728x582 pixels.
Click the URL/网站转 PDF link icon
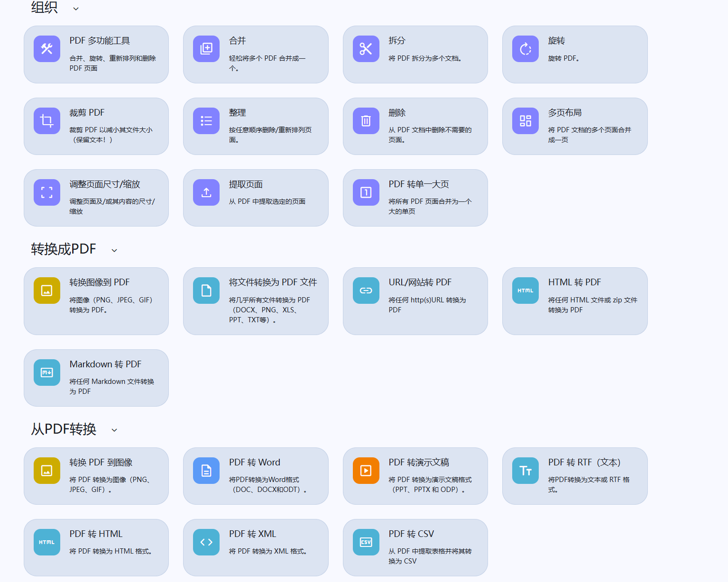pyautogui.click(x=366, y=291)
